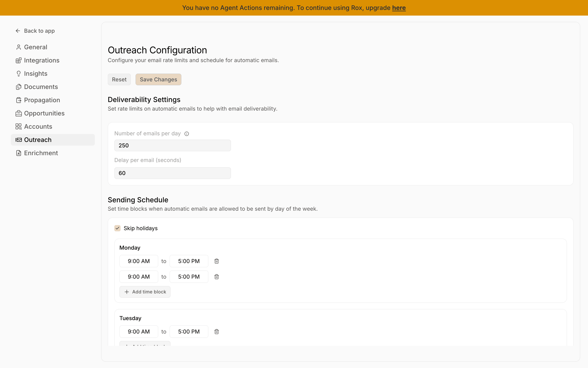Select Enrichment in sidebar
Image resolution: width=588 pixels, height=368 pixels.
[53, 153]
